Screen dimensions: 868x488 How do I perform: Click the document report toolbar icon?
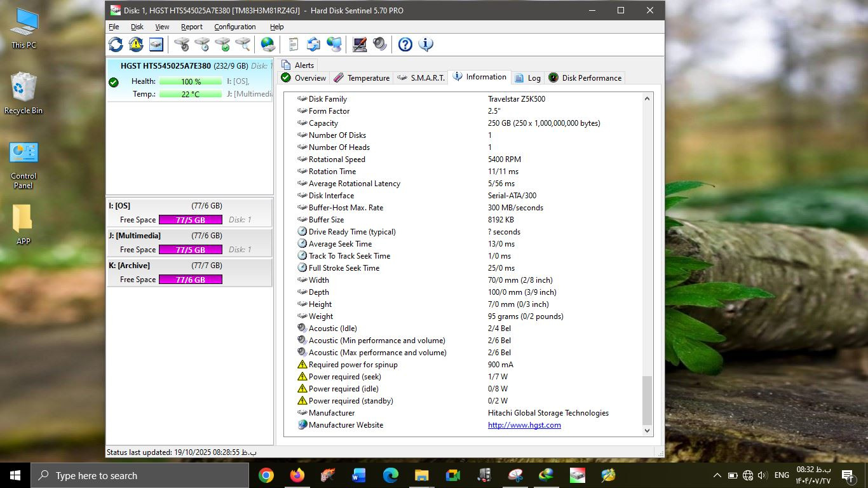point(293,44)
